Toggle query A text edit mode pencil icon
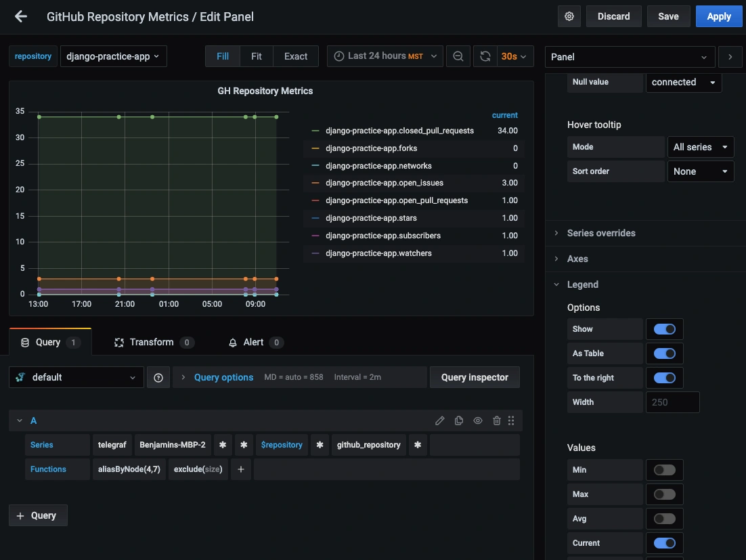This screenshot has width=746, height=560. coord(439,421)
